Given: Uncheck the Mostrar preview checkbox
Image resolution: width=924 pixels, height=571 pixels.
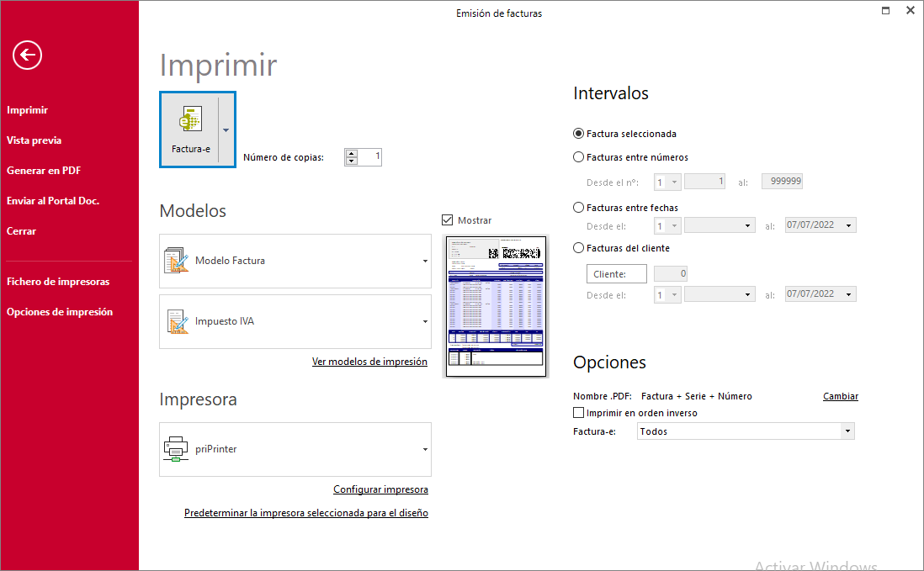Looking at the screenshot, I should coord(448,220).
